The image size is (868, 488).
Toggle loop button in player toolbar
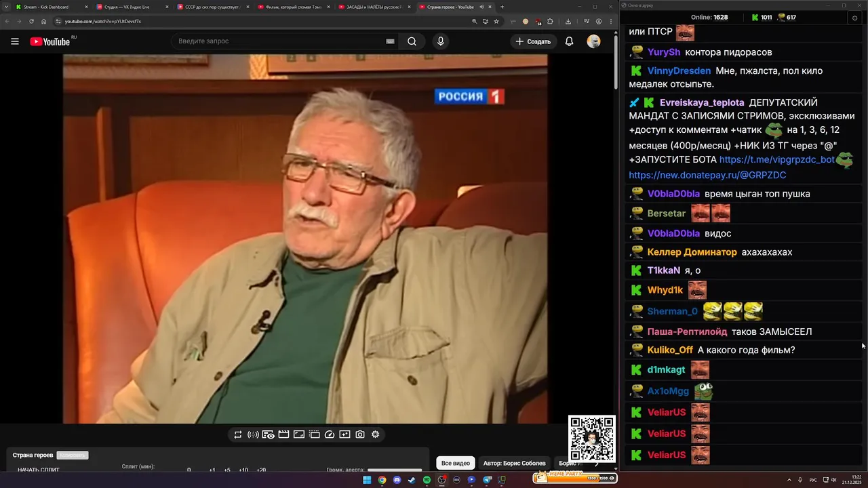(x=238, y=434)
